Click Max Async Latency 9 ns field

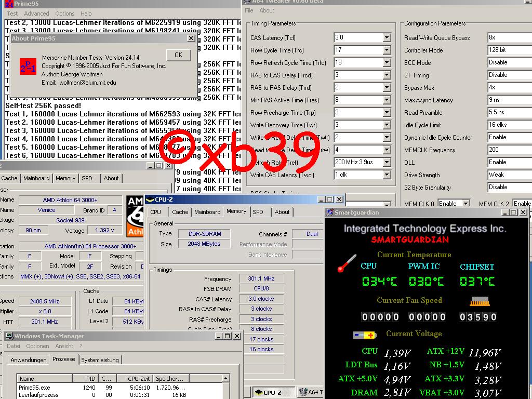click(x=510, y=100)
